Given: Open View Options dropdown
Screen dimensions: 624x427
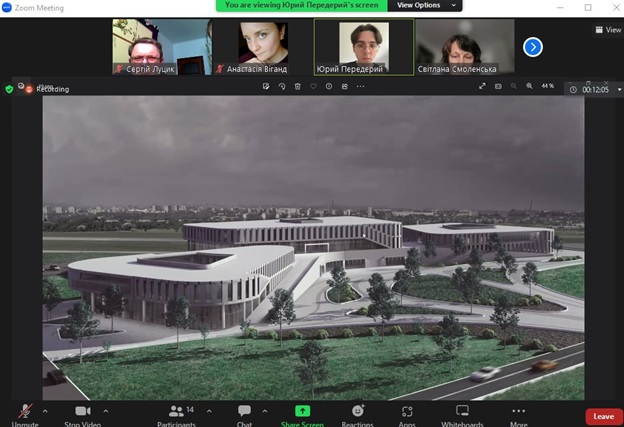Looking at the screenshot, I should click(x=425, y=5).
